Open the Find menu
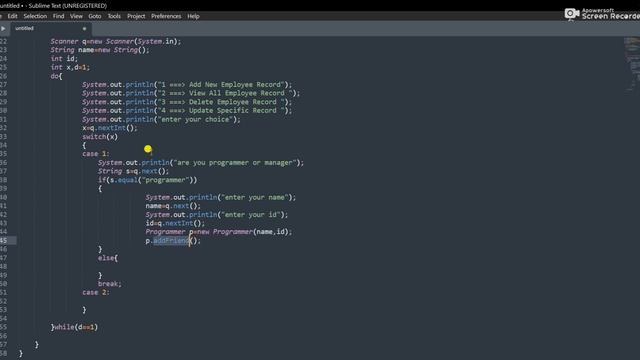Viewport: 640px width, 360px height. pyautogui.click(x=58, y=16)
